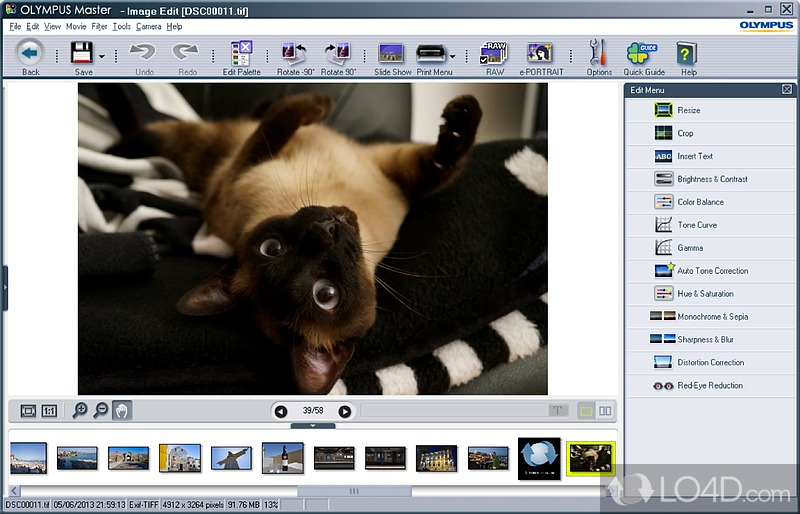Open the Filter menu
The image size is (800, 514).
pyautogui.click(x=99, y=26)
